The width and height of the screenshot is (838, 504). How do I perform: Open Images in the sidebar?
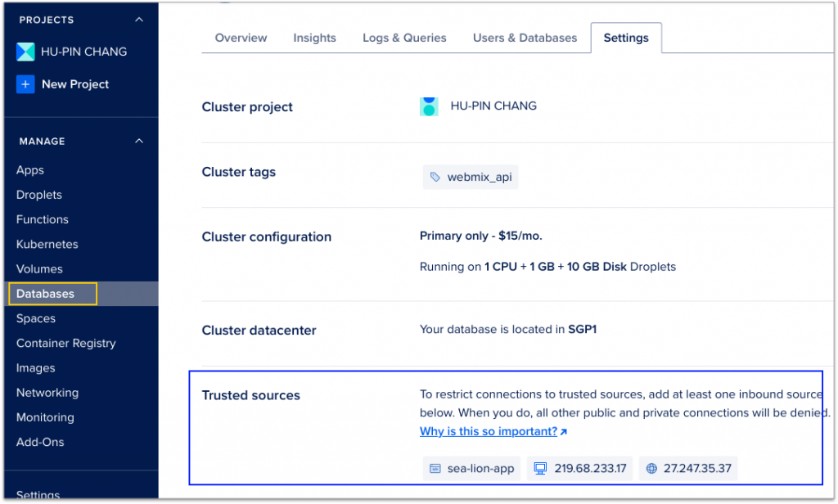pos(36,368)
